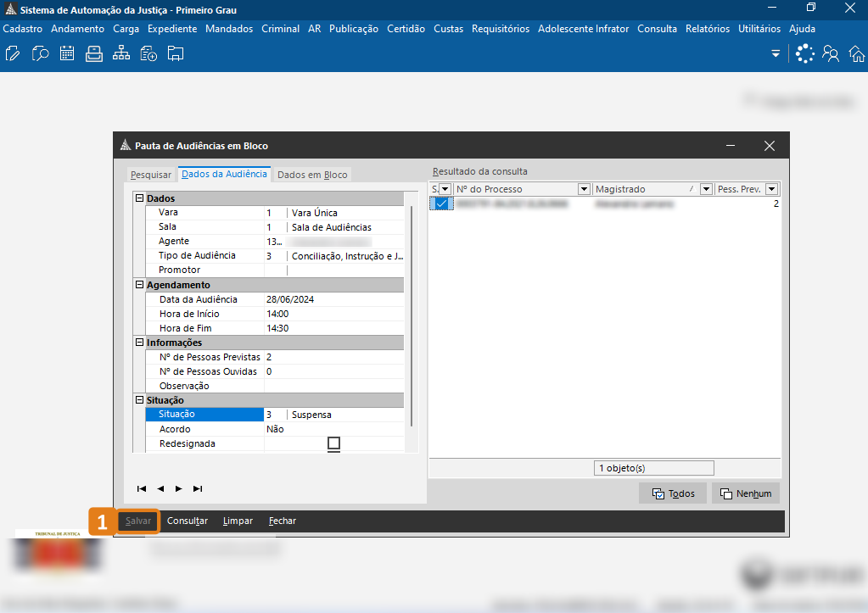Select the Dados da Audiência tab
The width and height of the screenshot is (868, 613).
tap(224, 174)
